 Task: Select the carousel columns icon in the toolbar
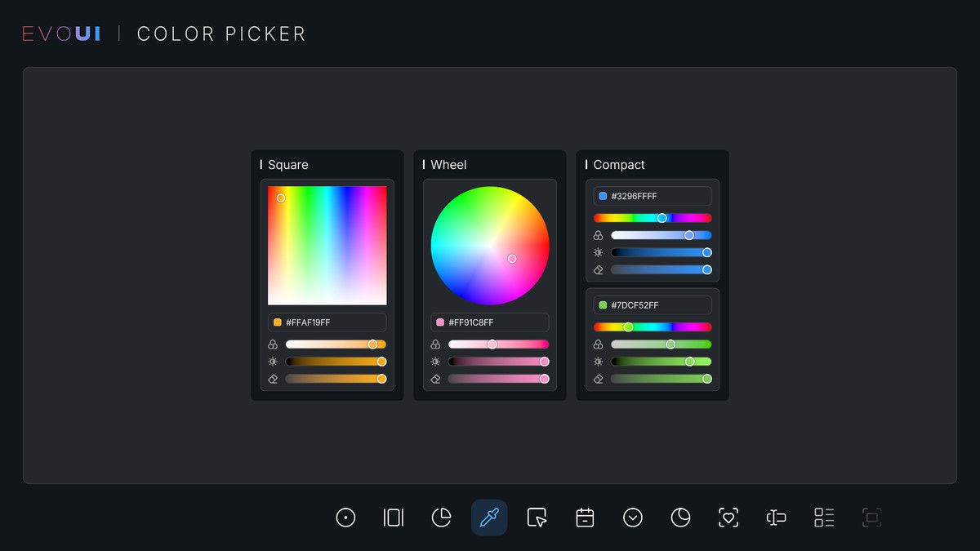[393, 518]
